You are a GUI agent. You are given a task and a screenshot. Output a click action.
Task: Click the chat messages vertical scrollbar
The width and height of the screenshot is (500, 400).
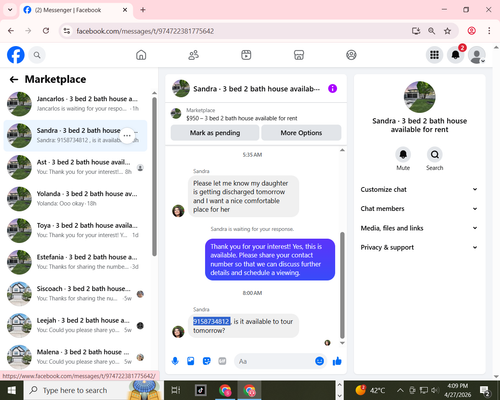point(342,285)
